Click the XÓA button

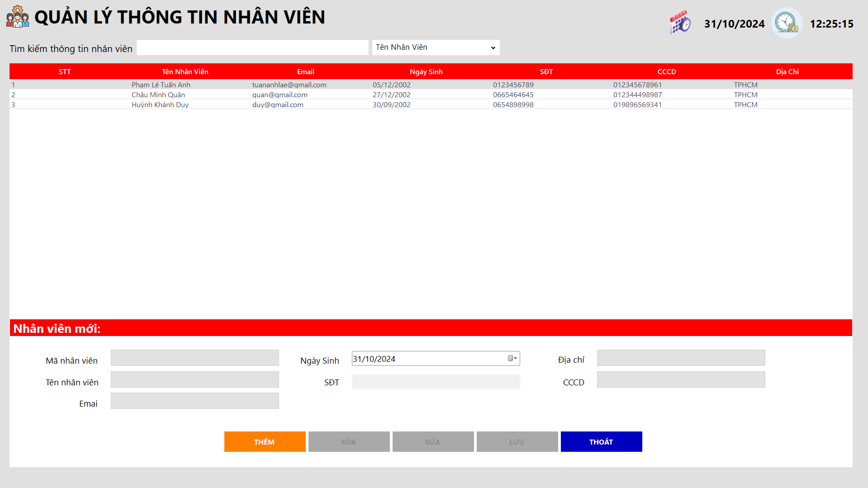tap(349, 442)
